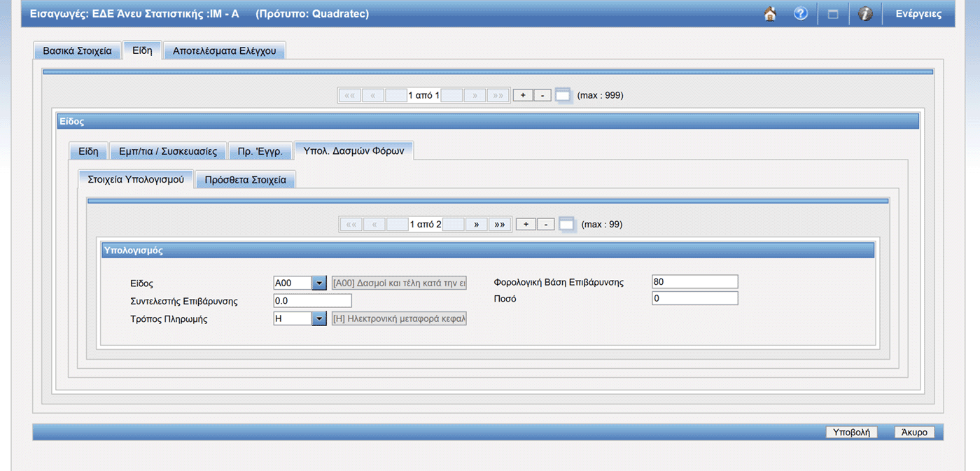The width and height of the screenshot is (980, 471).
Task: Click upper pager last-page button
Action: point(498,95)
